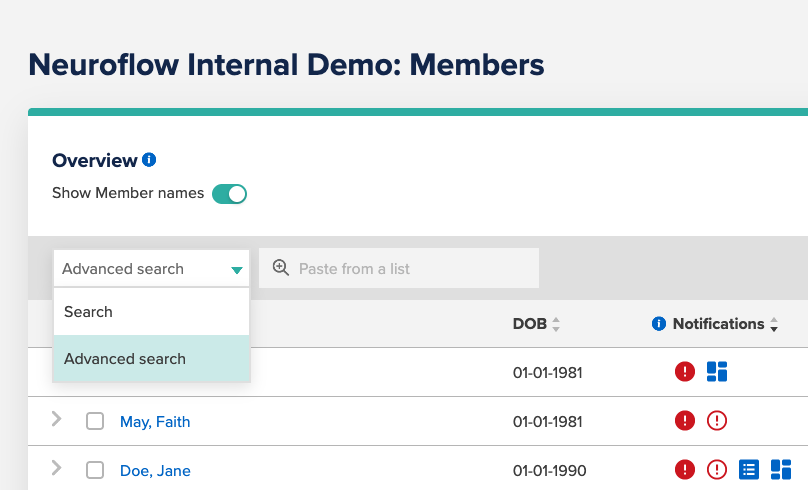Image resolution: width=808 pixels, height=490 pixels.
Task: Tick the checkbox for Doe, Jane
Action: point(95,470)
